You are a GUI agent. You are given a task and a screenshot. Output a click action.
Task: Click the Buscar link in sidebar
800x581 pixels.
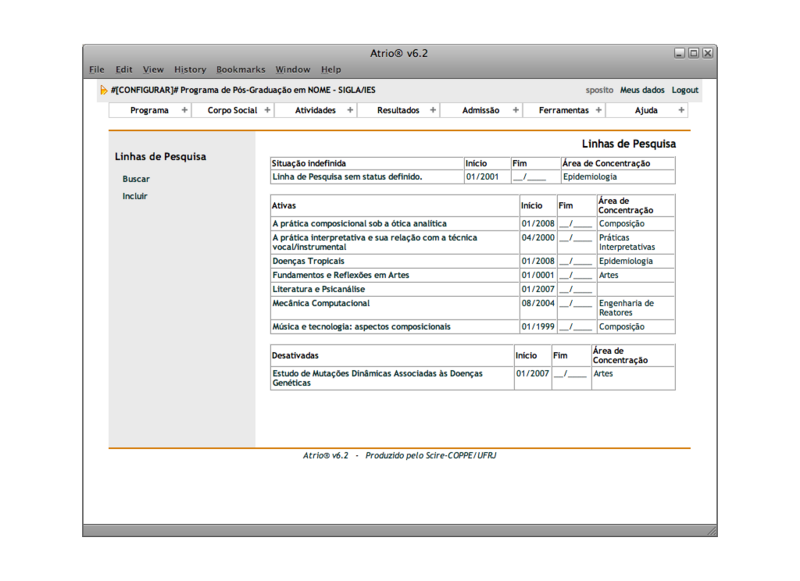(x=136, y=179)
